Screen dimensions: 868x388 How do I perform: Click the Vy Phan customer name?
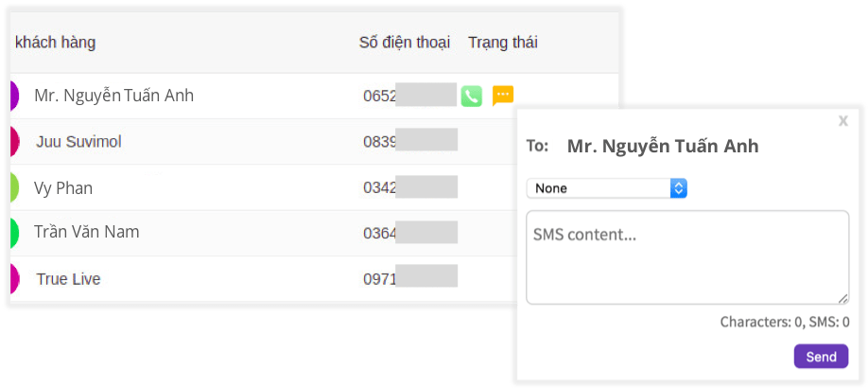tap(63, 188)
